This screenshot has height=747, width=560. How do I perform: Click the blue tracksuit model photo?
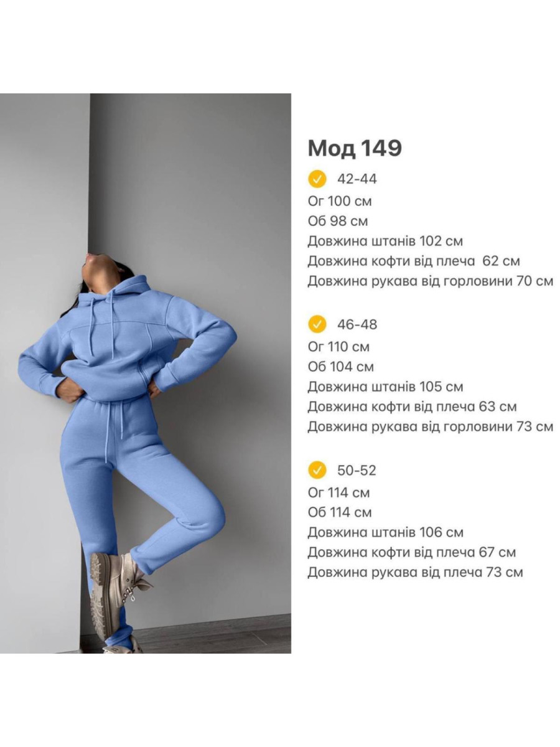pyautogui.click(x=146, y=374)
